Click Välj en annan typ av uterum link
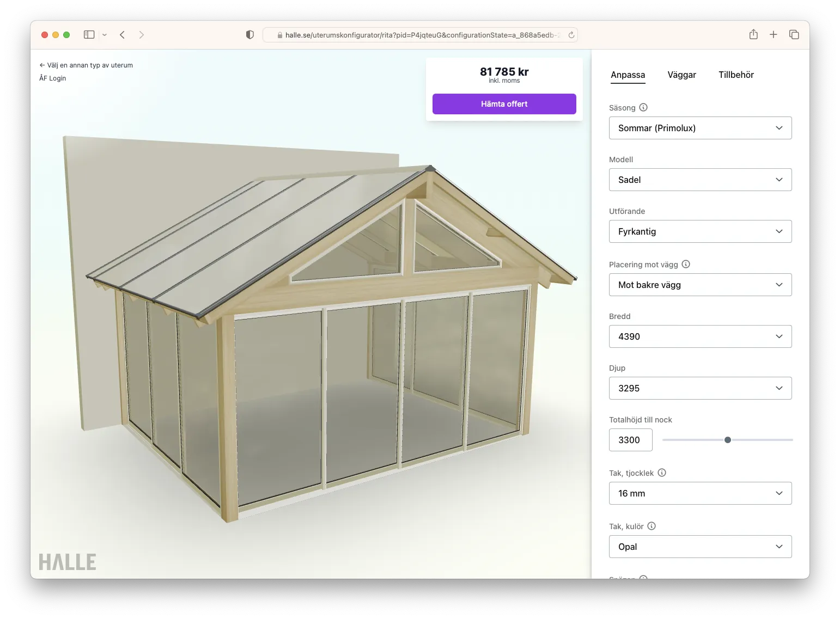This screenshot has width=840, height=619. pos(86,65)
